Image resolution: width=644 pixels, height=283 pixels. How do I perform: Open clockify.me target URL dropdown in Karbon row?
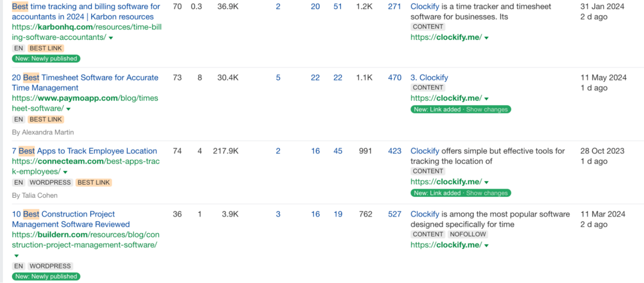[x=486, y=38]
